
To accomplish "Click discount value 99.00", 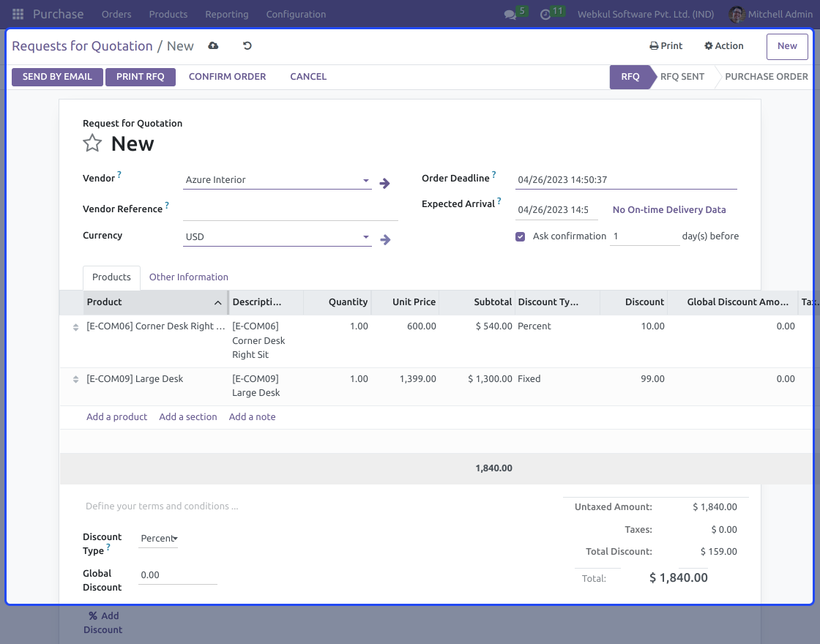I will [652, 379].
